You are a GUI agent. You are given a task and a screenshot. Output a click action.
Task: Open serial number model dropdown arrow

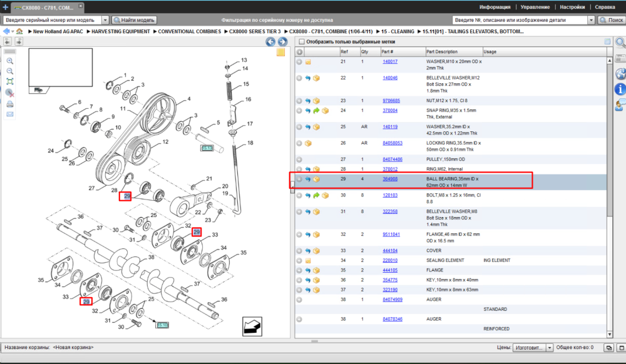[x=105, y=20]
